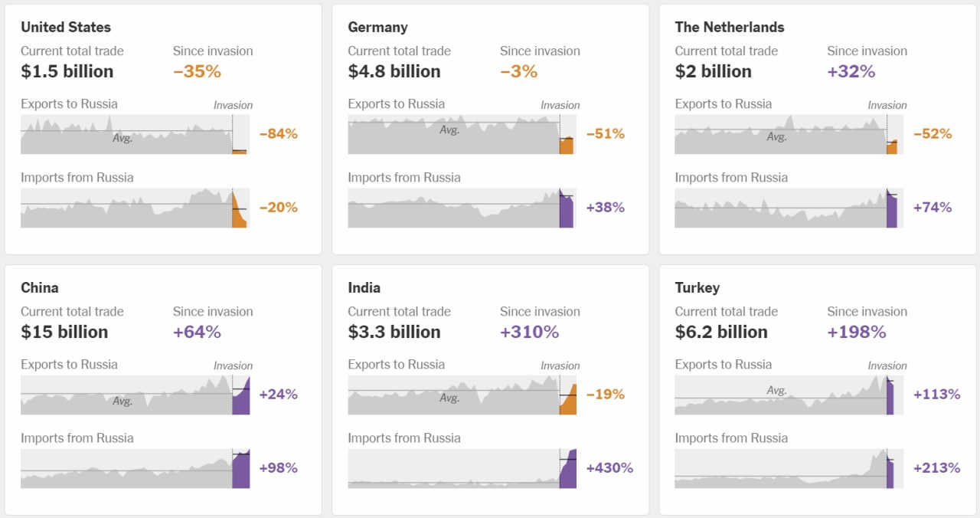
Task: Click the Netherlands exports to Russia chart
Action: coord(788,135)
